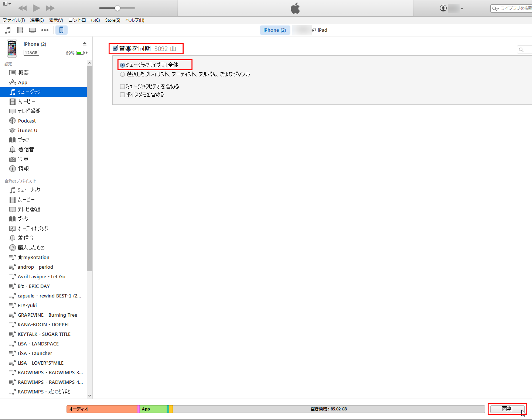This screenshot has width=532, height=420.
Task: Click the 空き領域 free space bar
Action: pos(329,409)
